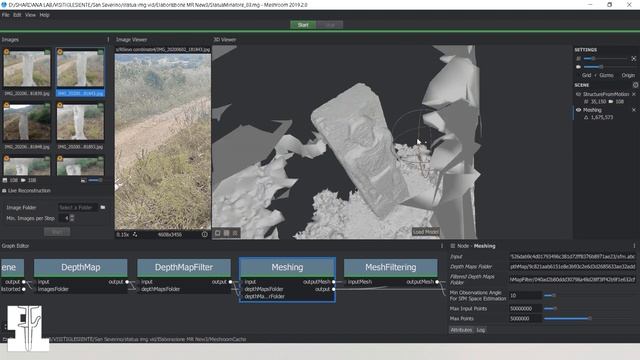640x360 pixels.
Task: Open the View menu
Action: (30, 15)
